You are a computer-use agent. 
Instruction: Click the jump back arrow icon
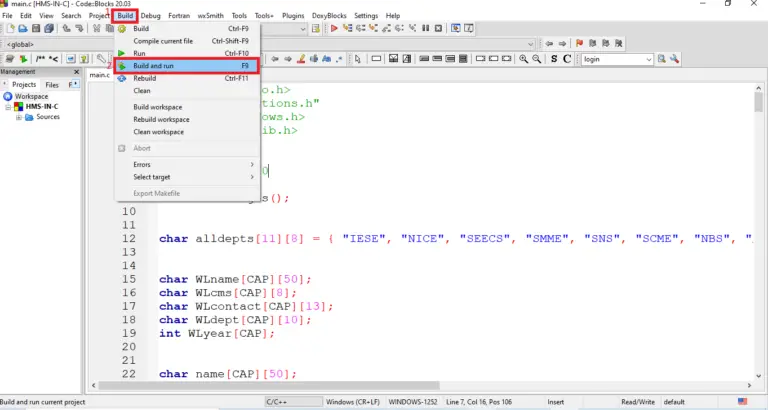(x=548, y=44)
